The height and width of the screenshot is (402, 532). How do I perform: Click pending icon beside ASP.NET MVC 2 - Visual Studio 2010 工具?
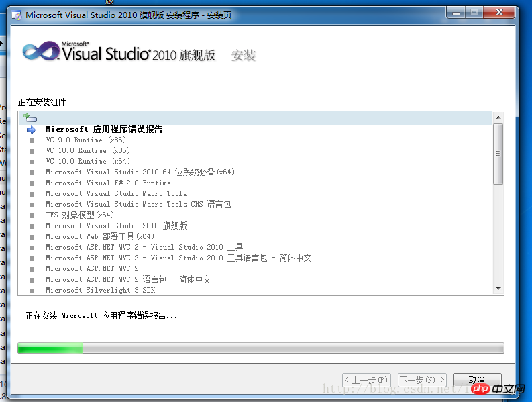tap(32, 248)
